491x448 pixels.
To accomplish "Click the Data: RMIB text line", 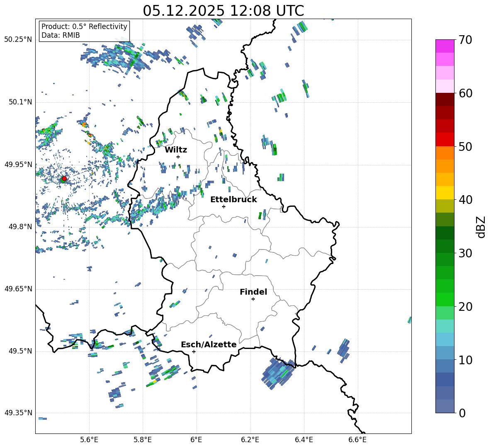I will (x=61, y=35).
